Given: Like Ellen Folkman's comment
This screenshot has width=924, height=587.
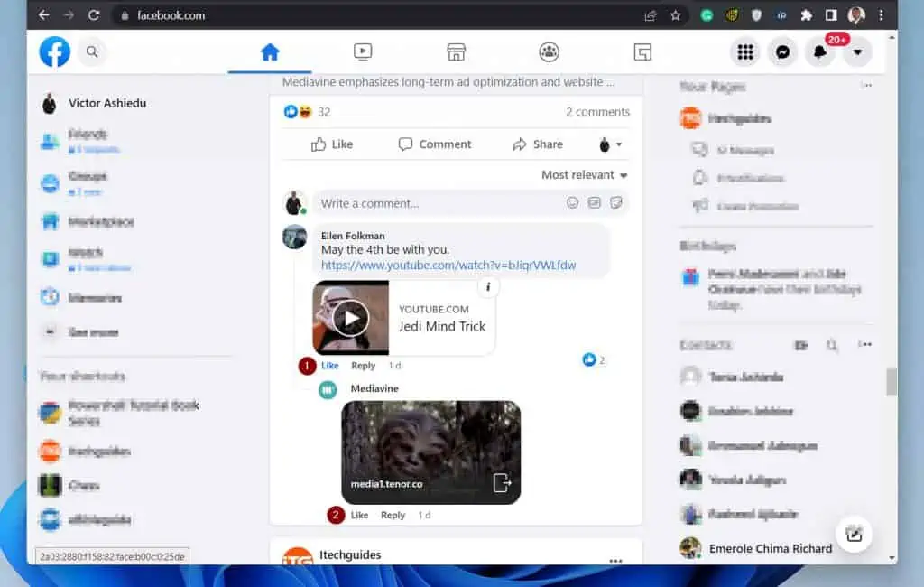Looking at the screenshot, I should [x=330, y=366].
